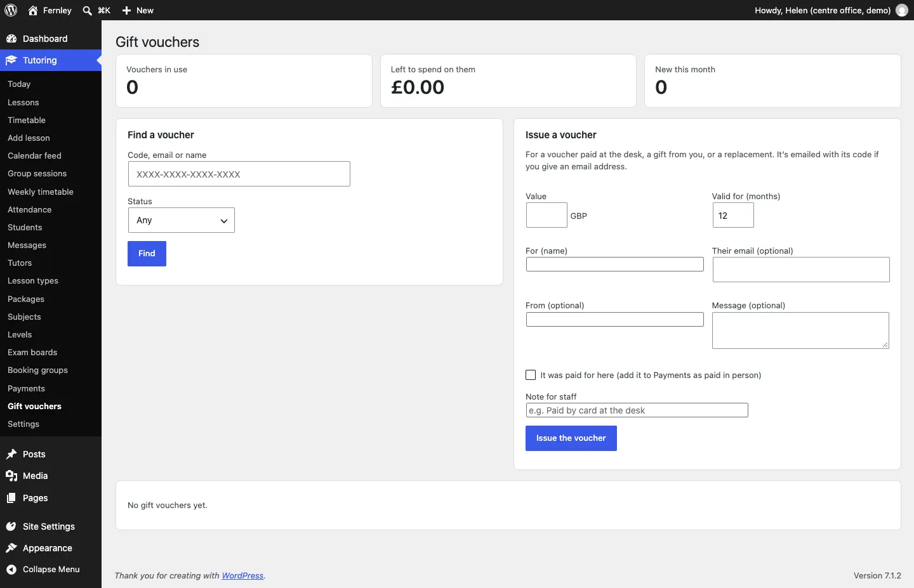Click the search magnifier icon
The image size is (914, 588).
click(x=88, y=10)
